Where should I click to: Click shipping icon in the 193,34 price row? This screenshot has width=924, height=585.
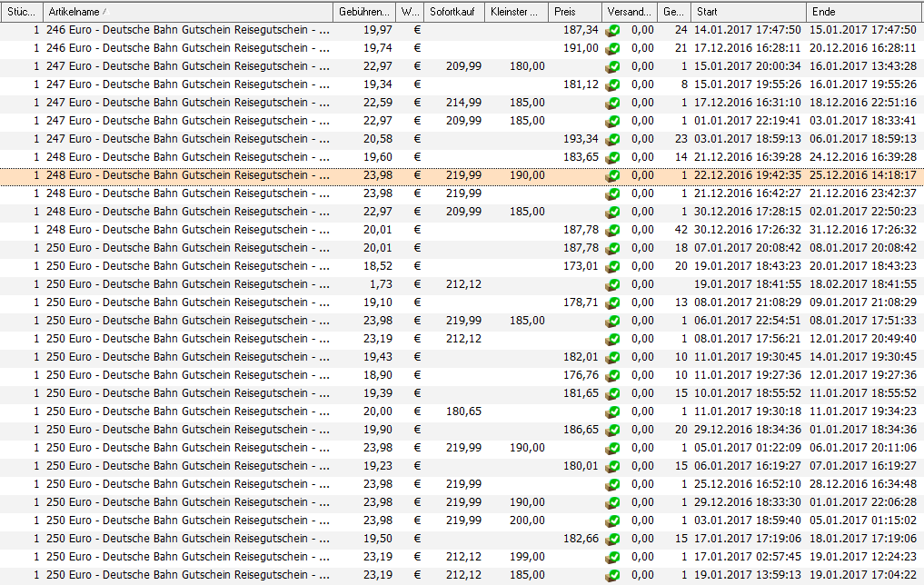click(613, 139)
